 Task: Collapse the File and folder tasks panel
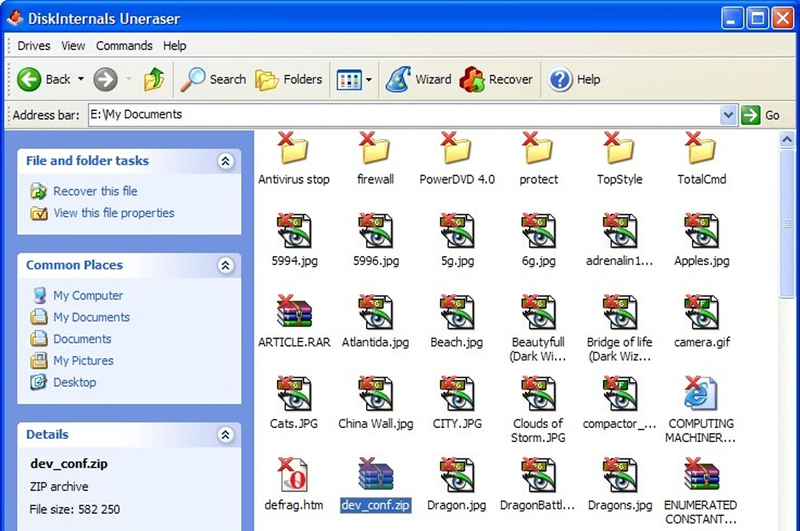click(225, 161)
